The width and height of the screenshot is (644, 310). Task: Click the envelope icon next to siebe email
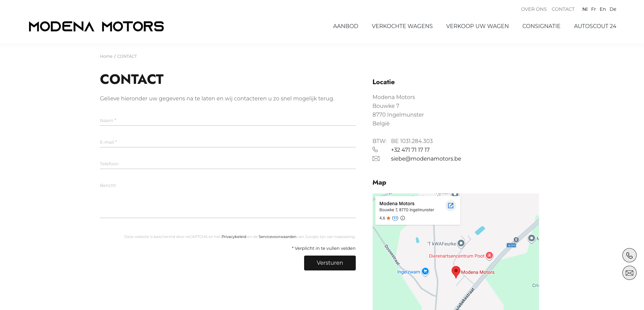(x=376, y=159)
